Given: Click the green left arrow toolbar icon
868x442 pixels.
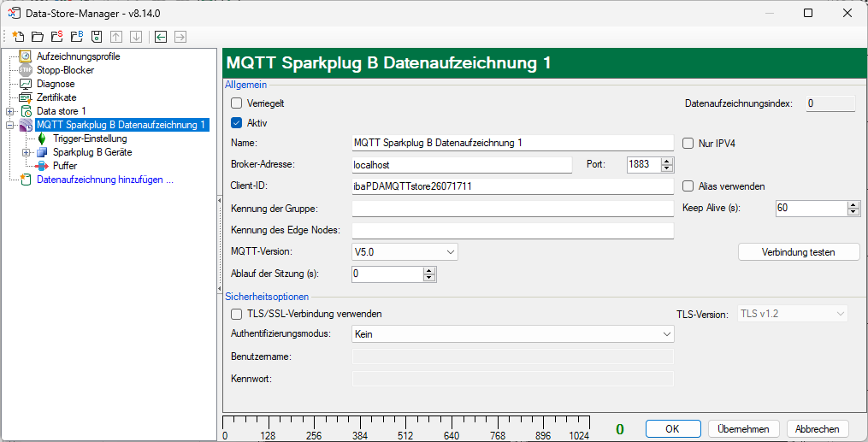Looking at the screenshot, I should [161, 37].
